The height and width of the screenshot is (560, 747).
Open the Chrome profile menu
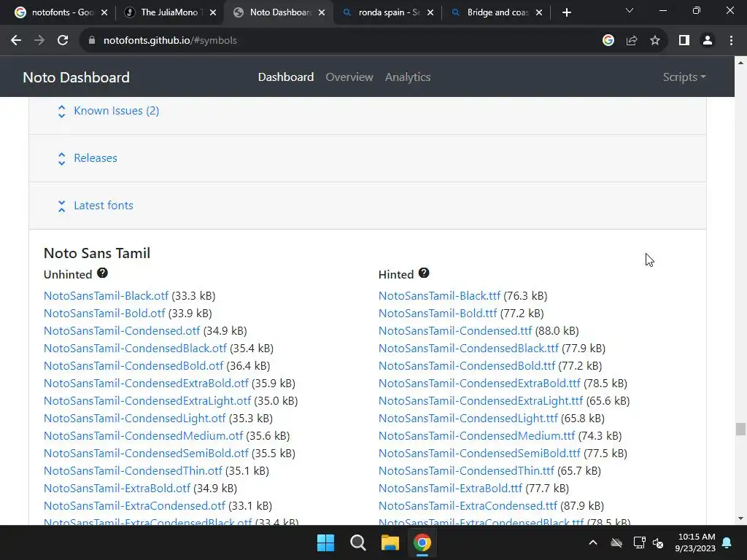coord(708,41)
